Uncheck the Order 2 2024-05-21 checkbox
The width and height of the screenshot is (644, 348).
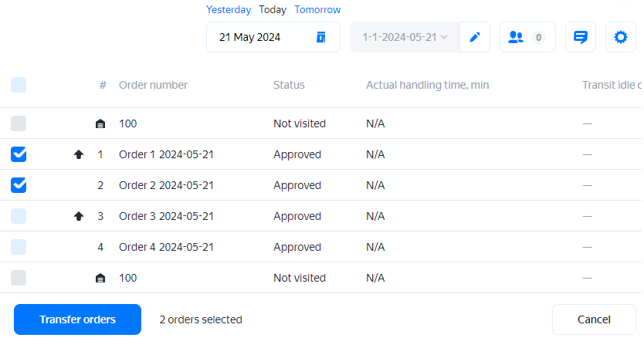19,185
